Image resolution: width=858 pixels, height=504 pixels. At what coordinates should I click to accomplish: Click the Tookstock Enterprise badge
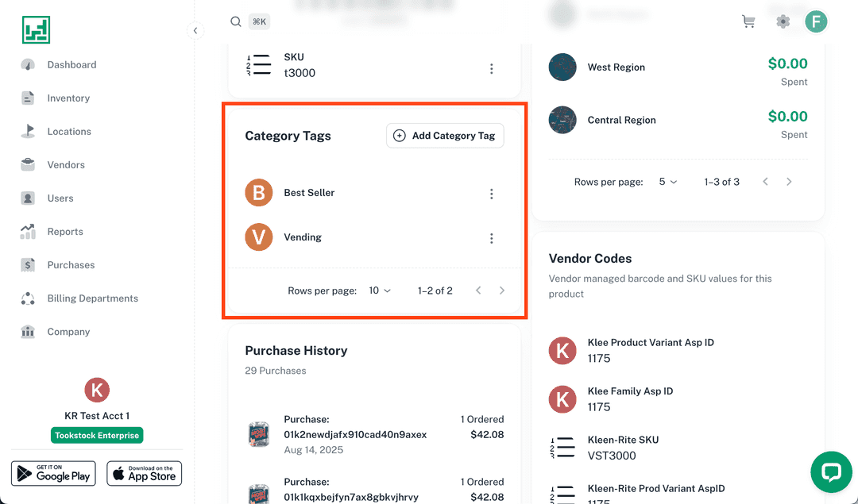pos(96,435)
